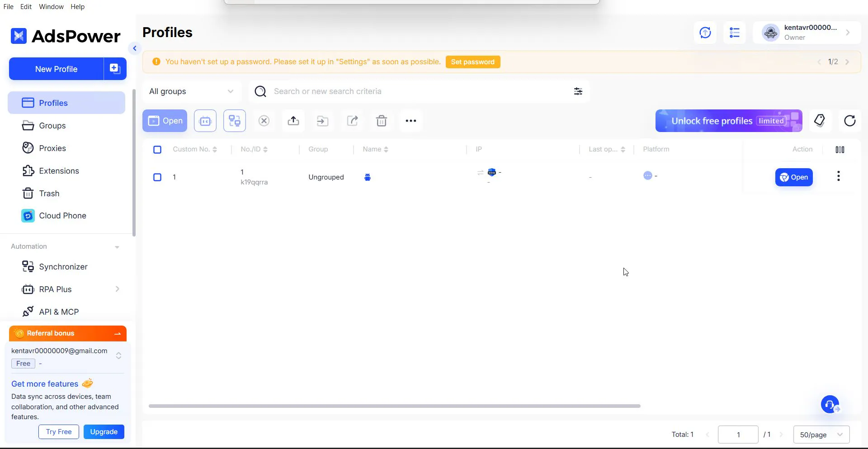Click the page number input field

tap(738, 435)
